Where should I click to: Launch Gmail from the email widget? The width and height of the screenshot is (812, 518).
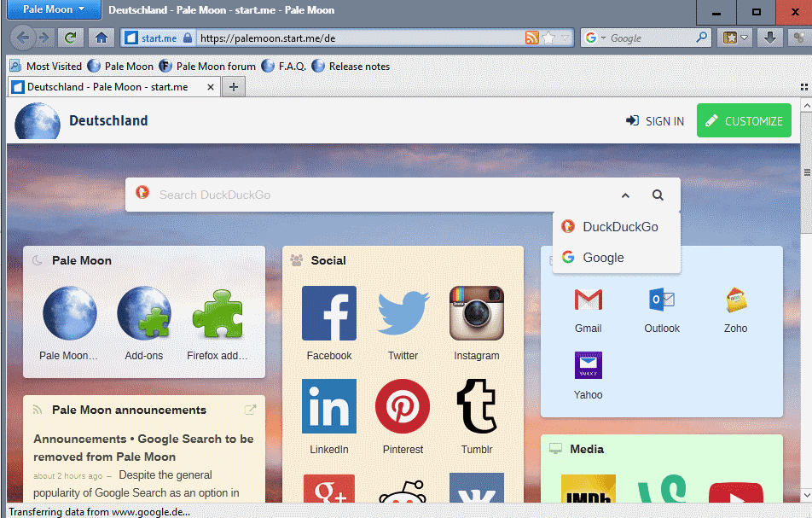point(588,300)
